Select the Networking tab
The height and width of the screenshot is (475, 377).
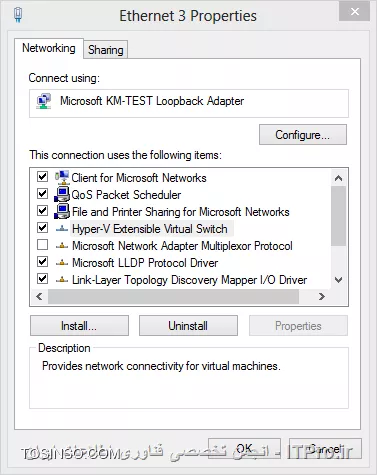[x=49, y=48]
